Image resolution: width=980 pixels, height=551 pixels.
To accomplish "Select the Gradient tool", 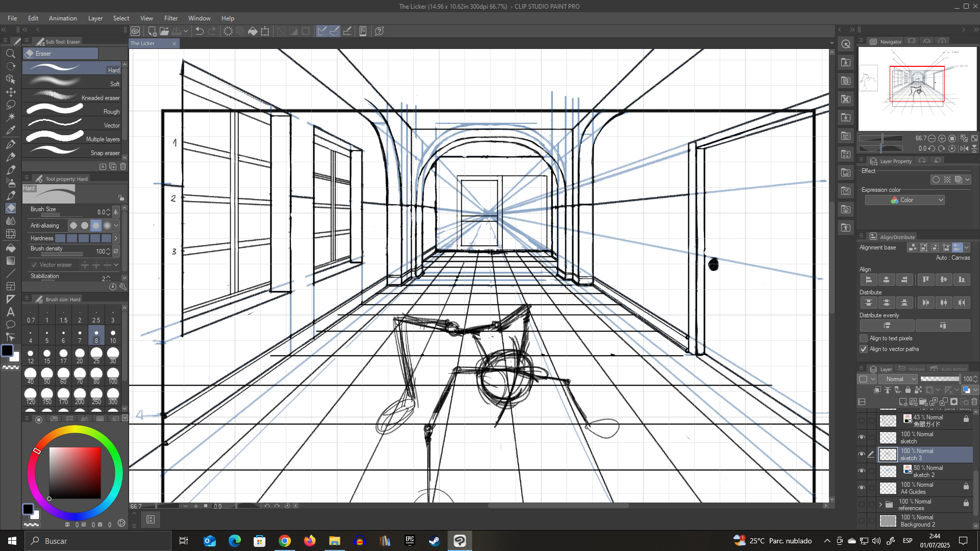I will (x=11, y=260).
